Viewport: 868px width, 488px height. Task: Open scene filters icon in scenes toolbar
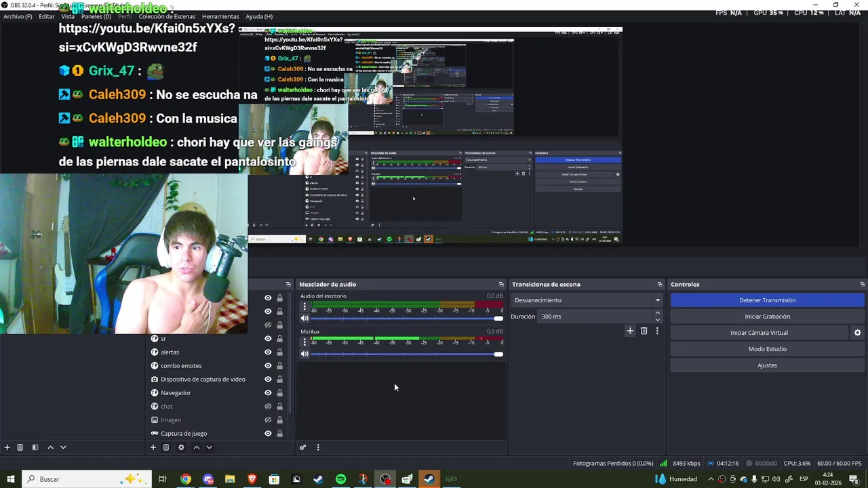[x=35, y=447]
